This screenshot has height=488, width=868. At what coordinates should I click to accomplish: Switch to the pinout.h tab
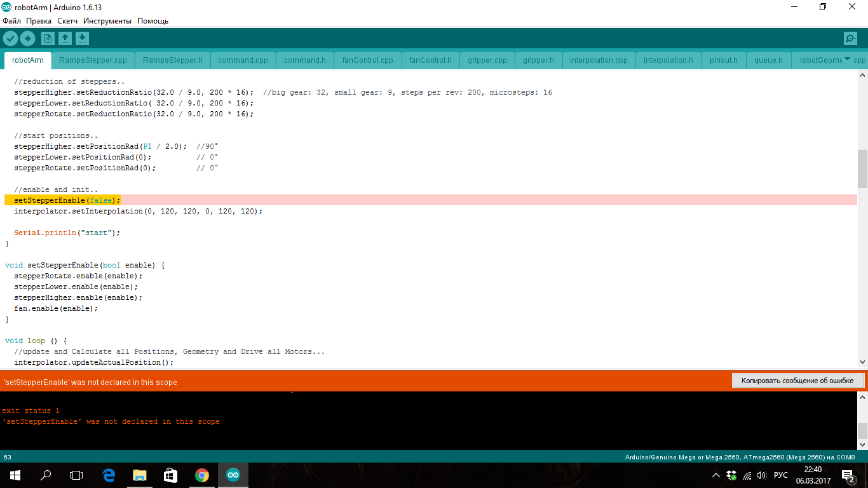(724, 60)
